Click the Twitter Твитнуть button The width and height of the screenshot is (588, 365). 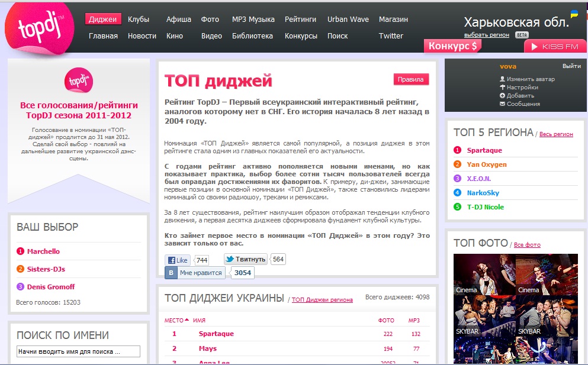(x=246, y=259)
